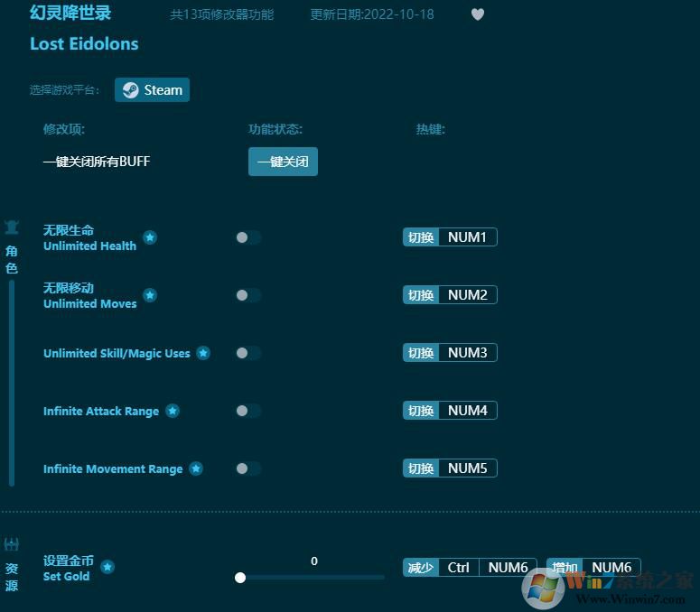The width and height of the screenshot is (700, 612).
Task: Click the character section icon above 角色
Action: [x=12, y=227]
